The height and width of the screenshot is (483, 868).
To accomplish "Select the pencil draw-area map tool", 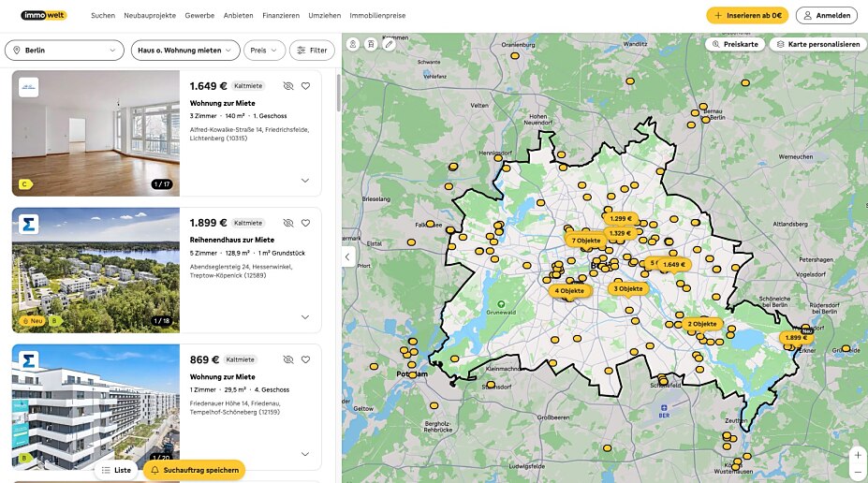I will pos(390,44).
